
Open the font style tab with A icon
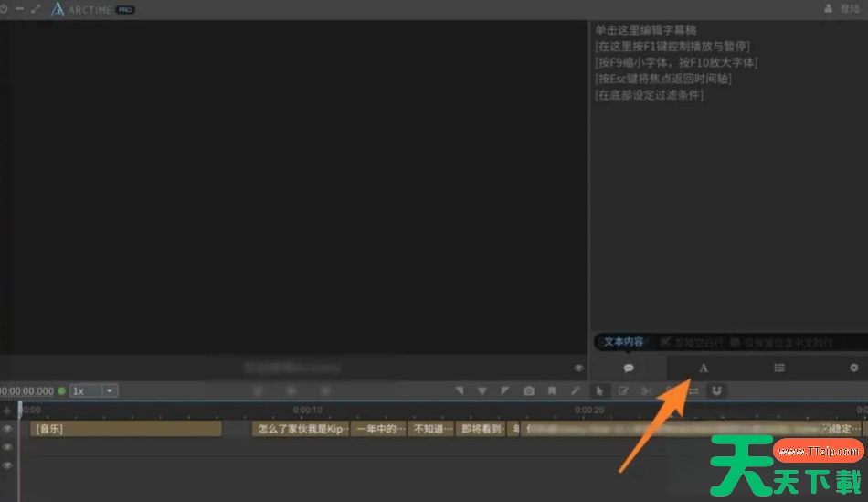pos(704,368)
